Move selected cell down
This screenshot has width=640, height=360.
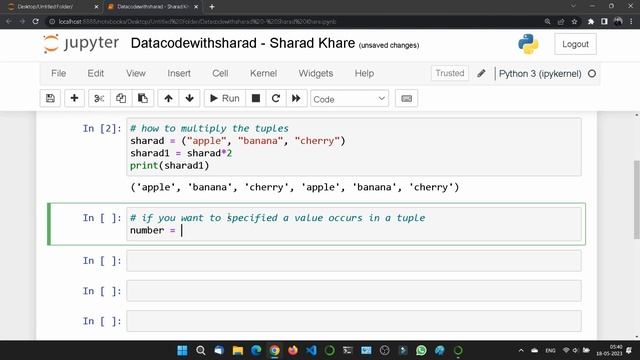pyautogui.click(x=189, y=98)
